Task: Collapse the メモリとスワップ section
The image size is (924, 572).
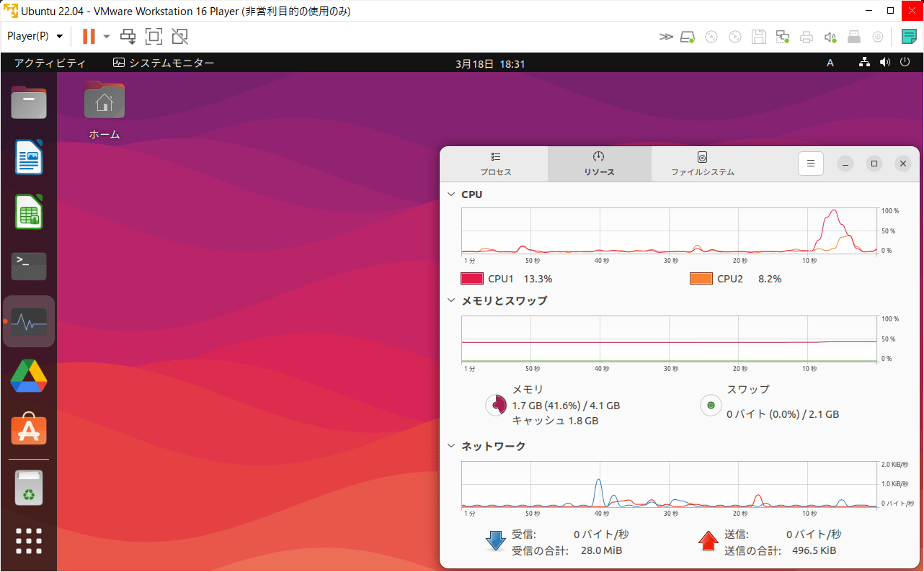Action: (452, 300)
